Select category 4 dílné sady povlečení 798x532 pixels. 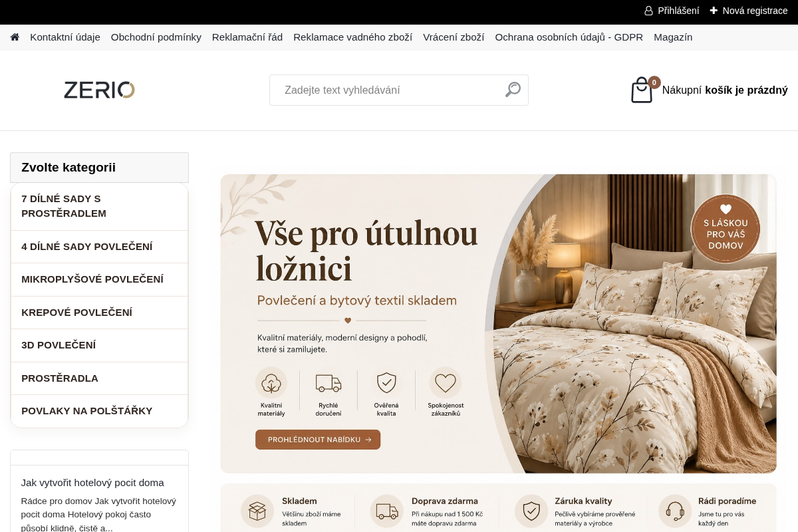[x=100, y=247]
